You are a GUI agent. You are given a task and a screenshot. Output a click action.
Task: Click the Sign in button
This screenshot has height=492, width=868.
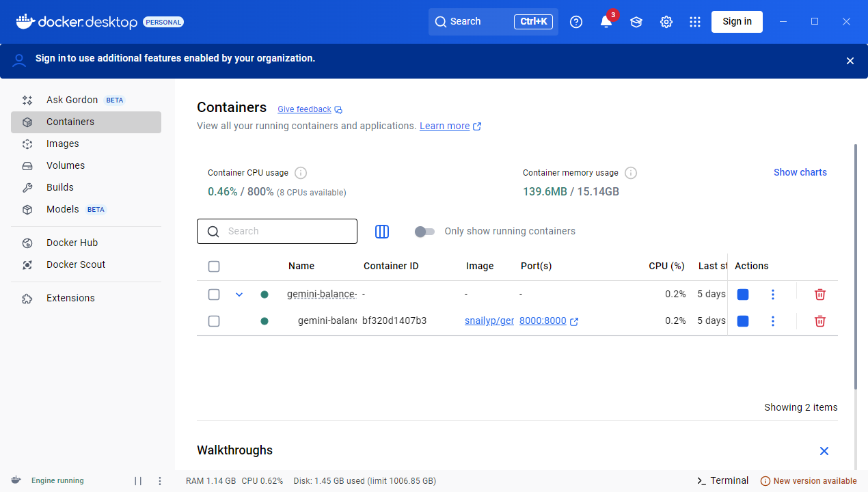[x=737, y=22]
